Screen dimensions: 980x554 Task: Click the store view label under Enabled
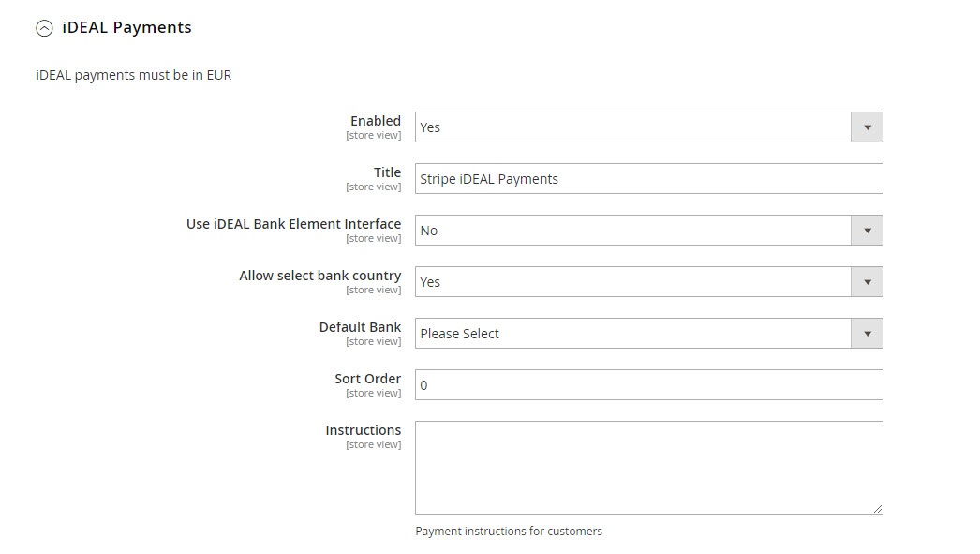[373, 135]
